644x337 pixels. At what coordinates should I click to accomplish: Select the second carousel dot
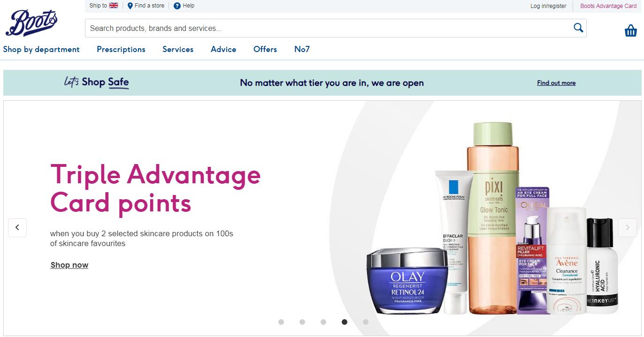pos(302,322)
